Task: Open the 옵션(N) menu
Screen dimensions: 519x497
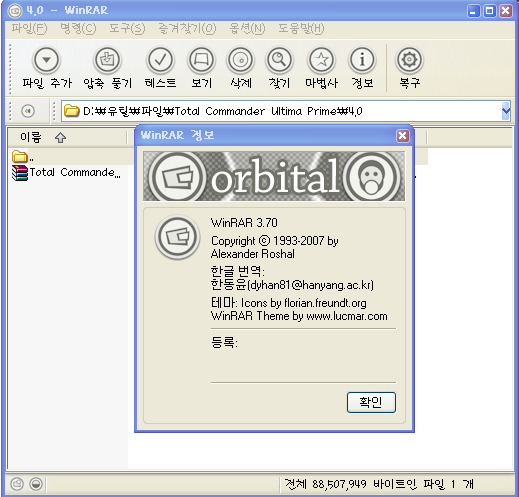Action: pyautogui.click(x=247, y=29)
